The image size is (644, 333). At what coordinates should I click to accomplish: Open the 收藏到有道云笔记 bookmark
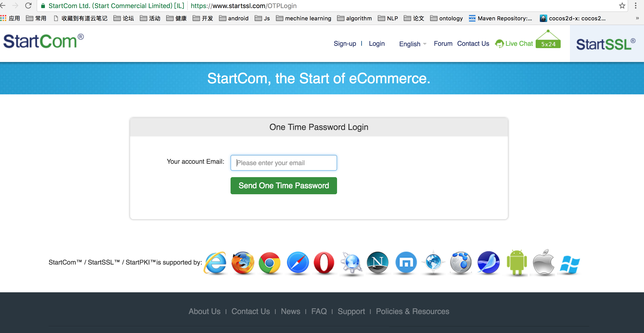[x=81, y=18]
